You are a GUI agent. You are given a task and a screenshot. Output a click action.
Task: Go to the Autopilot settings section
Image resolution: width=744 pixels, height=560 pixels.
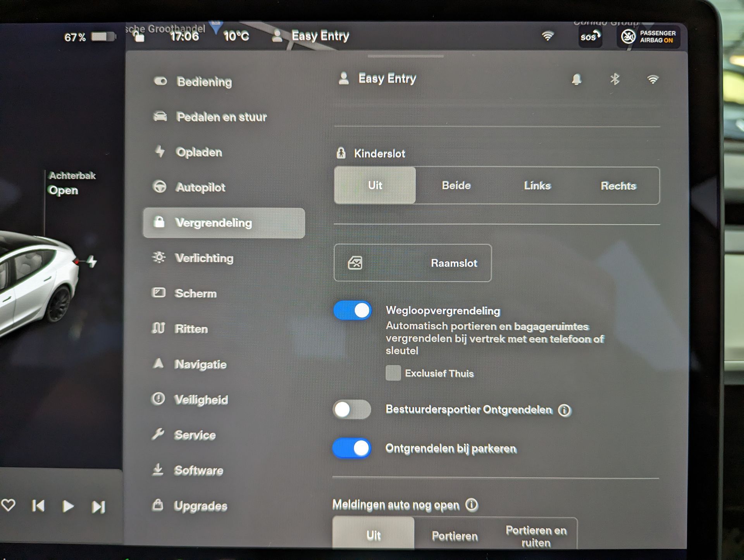tap(200, 187)
